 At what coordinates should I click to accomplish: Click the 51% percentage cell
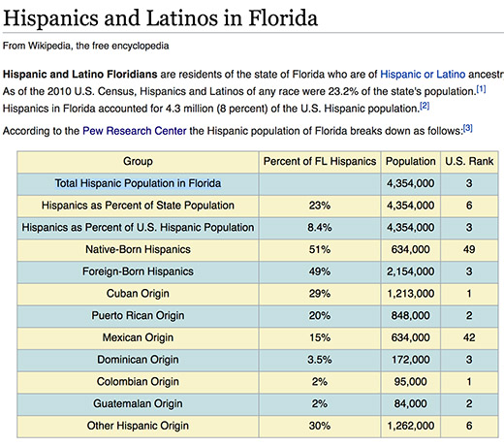coord(320,249)
